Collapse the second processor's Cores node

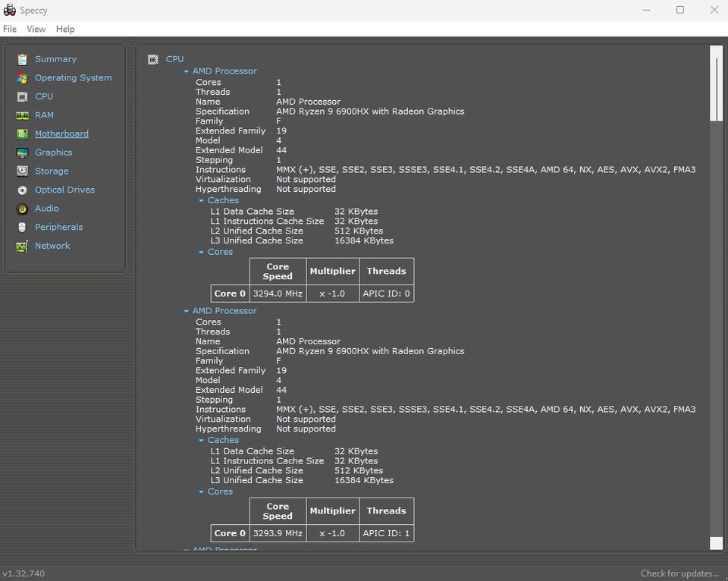pos(201,491)
